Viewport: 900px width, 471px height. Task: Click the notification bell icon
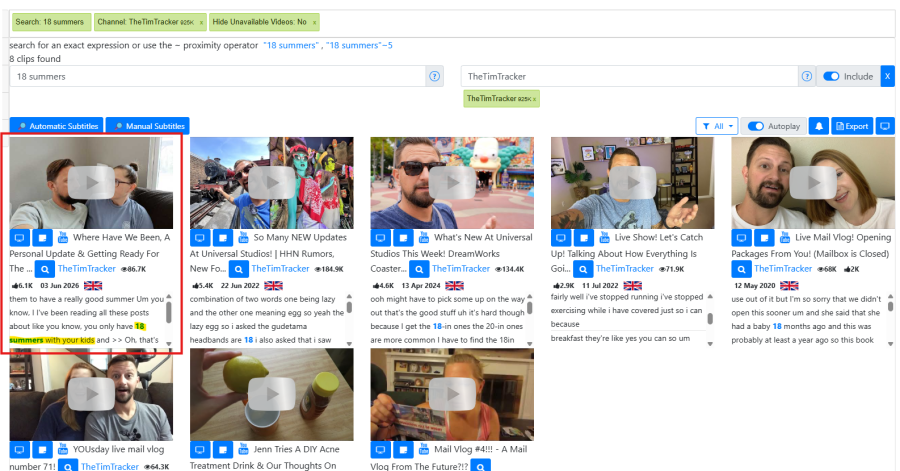pos(819,126)
